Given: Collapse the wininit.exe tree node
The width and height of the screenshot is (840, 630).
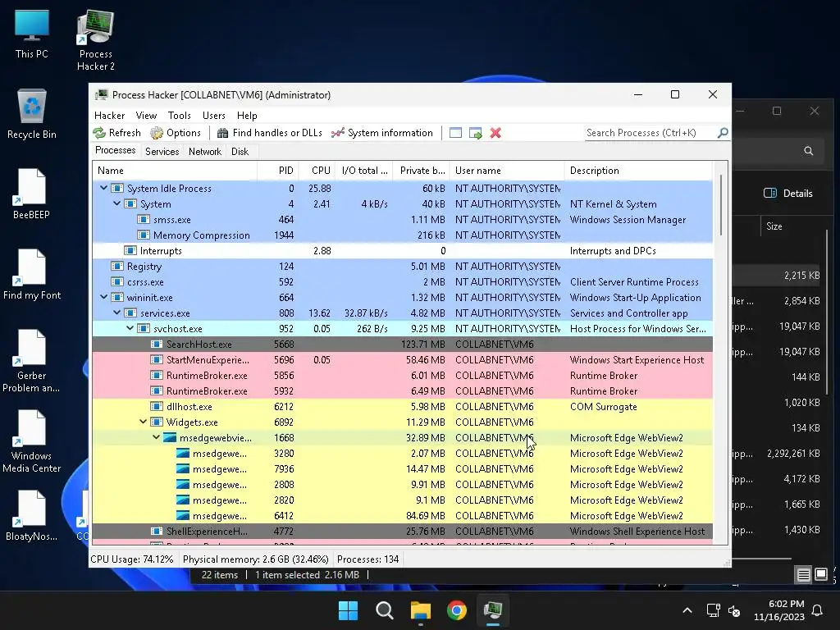Looking at the screenshot, I should pyautogui.click(x=103, y=297).
